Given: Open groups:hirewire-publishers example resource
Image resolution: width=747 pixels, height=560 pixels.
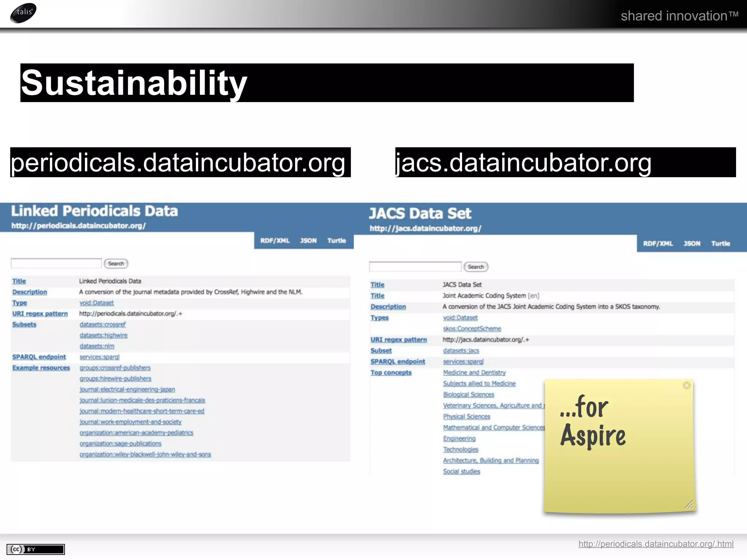Looking at the screenshot, I should (115, 379).
